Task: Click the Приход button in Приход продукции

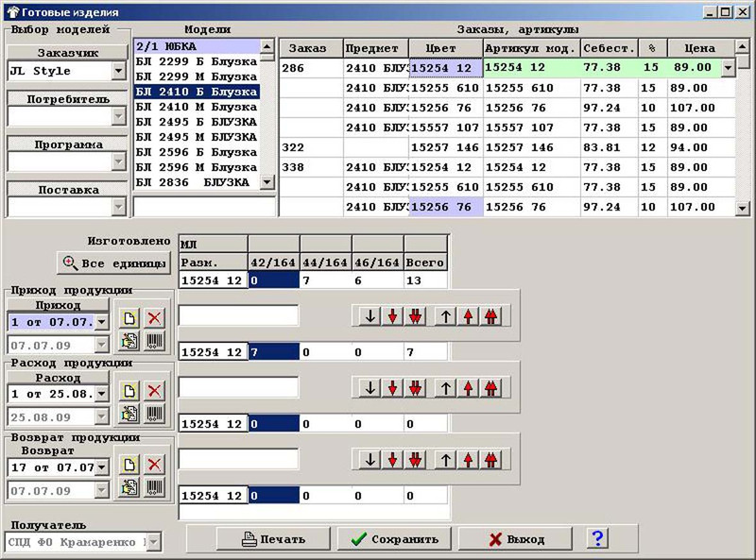Action: click(58, 305)
